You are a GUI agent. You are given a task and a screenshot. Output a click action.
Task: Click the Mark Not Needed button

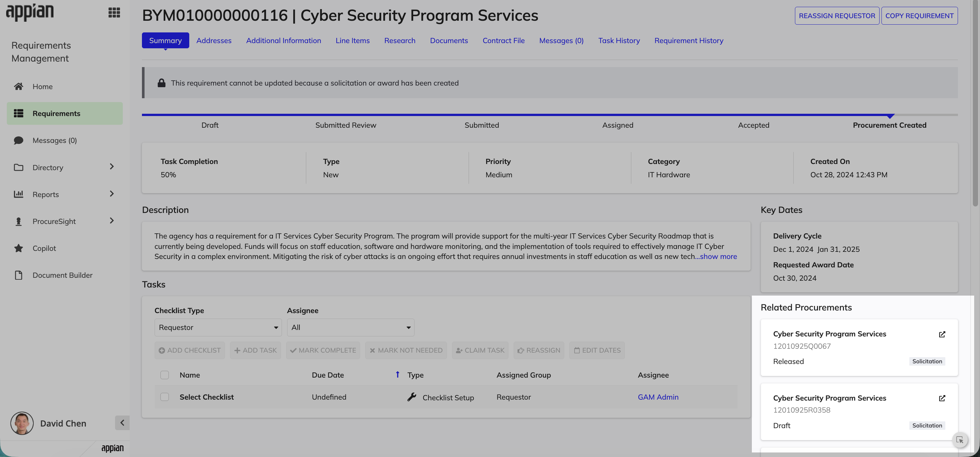(x=406, y=350)
